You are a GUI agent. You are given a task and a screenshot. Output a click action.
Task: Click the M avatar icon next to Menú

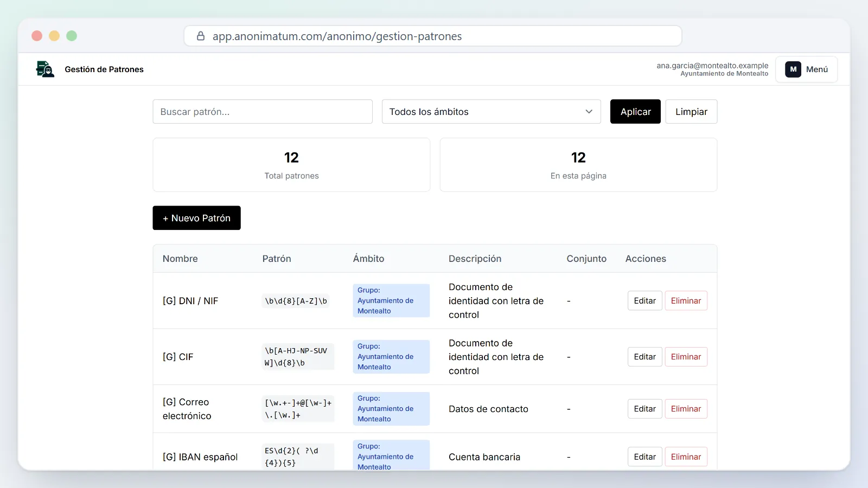click(x=793, y=69)
